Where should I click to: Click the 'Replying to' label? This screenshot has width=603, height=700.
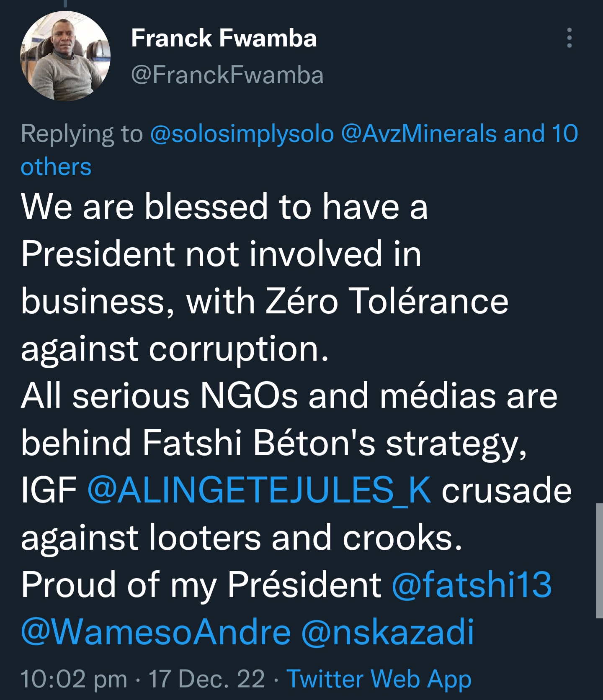82,134
